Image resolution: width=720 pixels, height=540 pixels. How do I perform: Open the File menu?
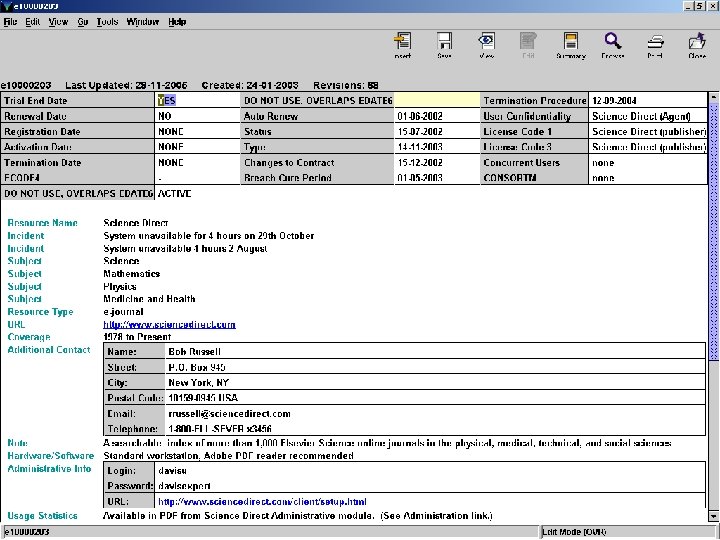(x=11, y=21)
